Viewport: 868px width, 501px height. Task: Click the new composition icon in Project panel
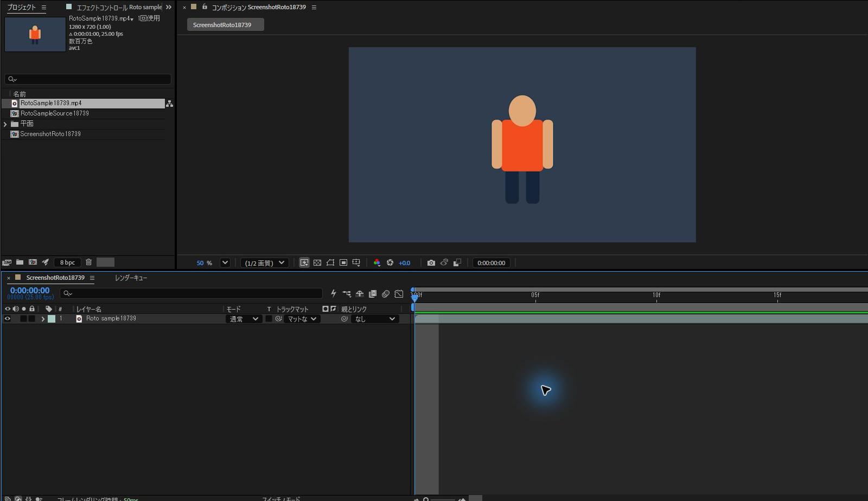coord(33,262)
